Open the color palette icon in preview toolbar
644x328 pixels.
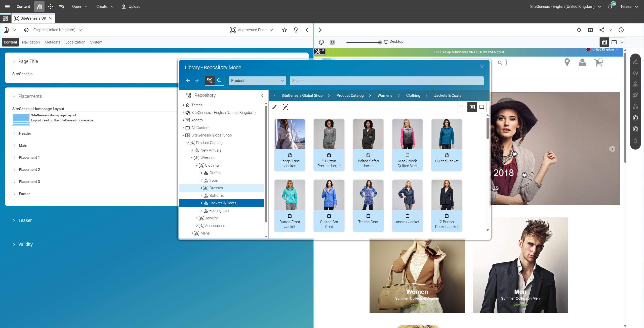point(321,42)
